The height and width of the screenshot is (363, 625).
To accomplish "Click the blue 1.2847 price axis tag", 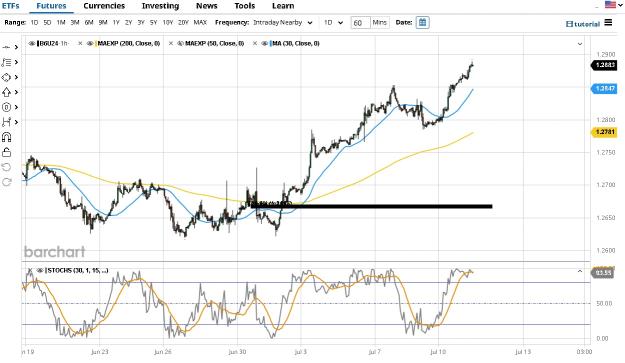I will (604, 88).
